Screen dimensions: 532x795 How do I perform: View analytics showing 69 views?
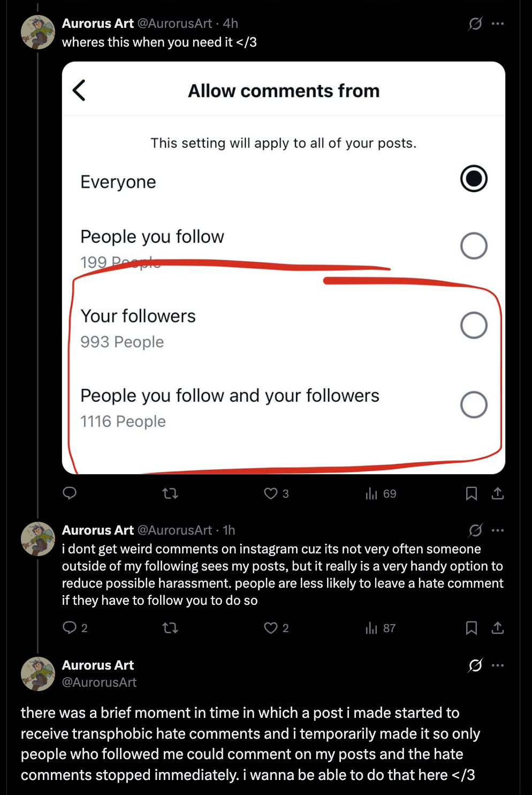tap(371, 493)
